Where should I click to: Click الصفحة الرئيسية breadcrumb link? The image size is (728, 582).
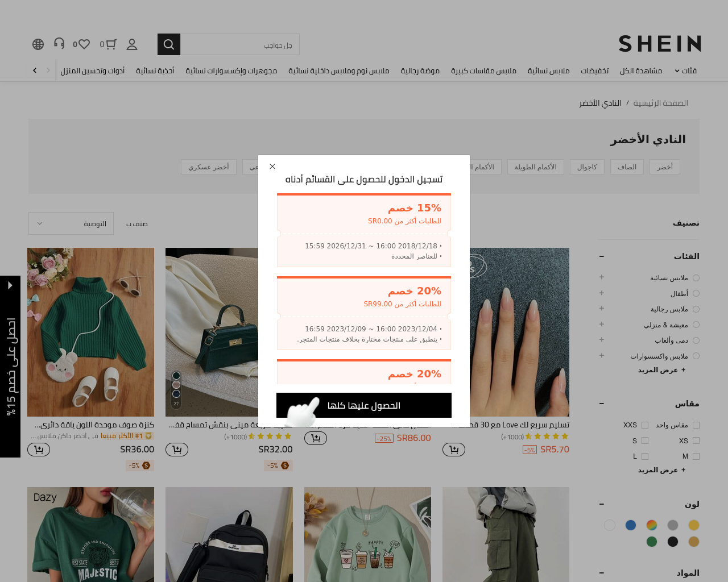coord(661,103)
